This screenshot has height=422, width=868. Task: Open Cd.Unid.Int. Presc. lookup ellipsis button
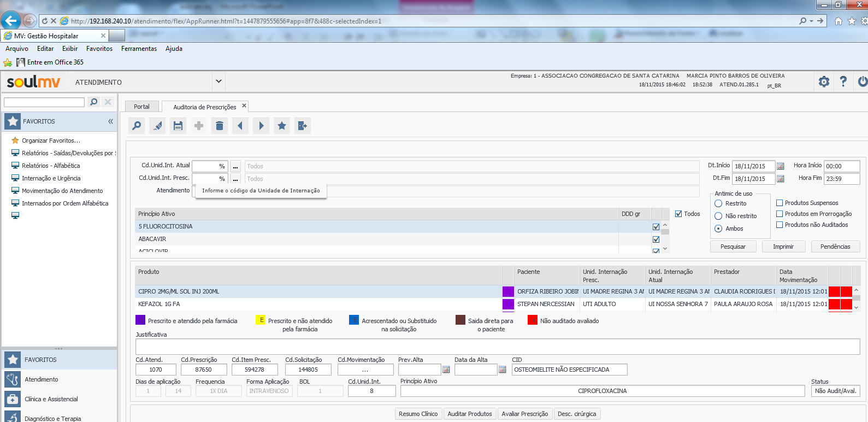click(235, 179)
